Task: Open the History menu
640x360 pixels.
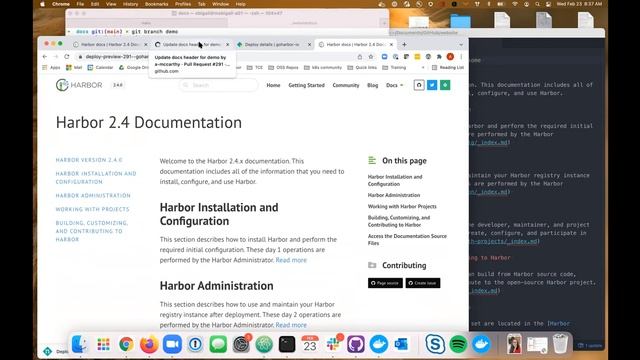Action: (x=130, y=4)
